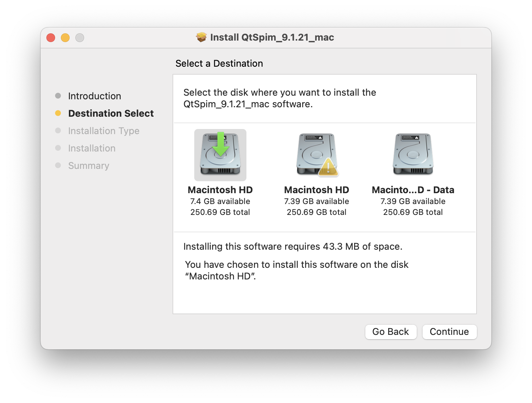Click the yellow bullet beside Destination Select
Screen dimensions: 532x403
(x=58, y=113)
